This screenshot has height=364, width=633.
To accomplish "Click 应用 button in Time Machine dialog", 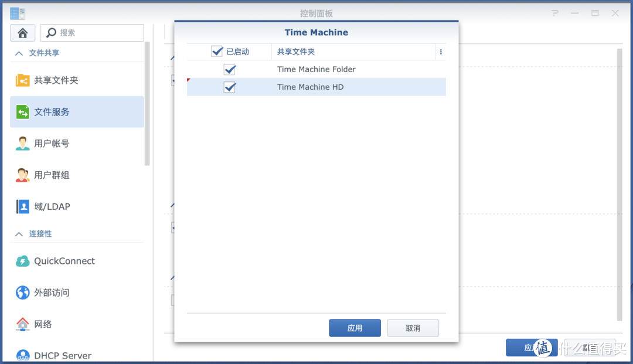I will click(355, 328).
